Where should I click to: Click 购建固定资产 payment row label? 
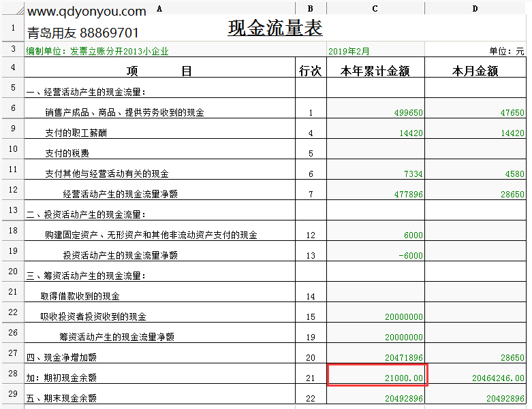tap(151, 235)
